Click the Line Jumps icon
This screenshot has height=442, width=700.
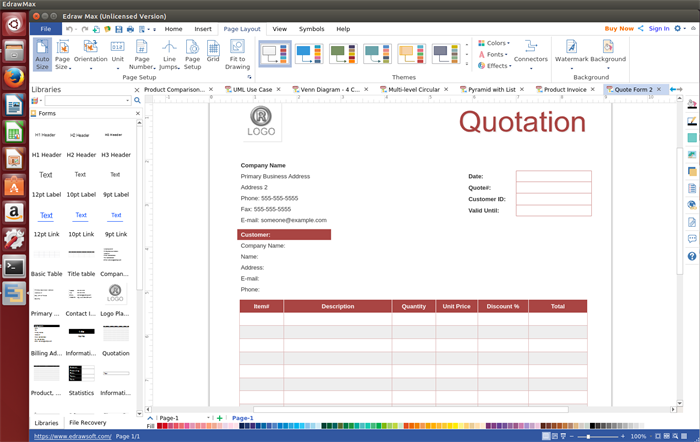coord(169,55)
